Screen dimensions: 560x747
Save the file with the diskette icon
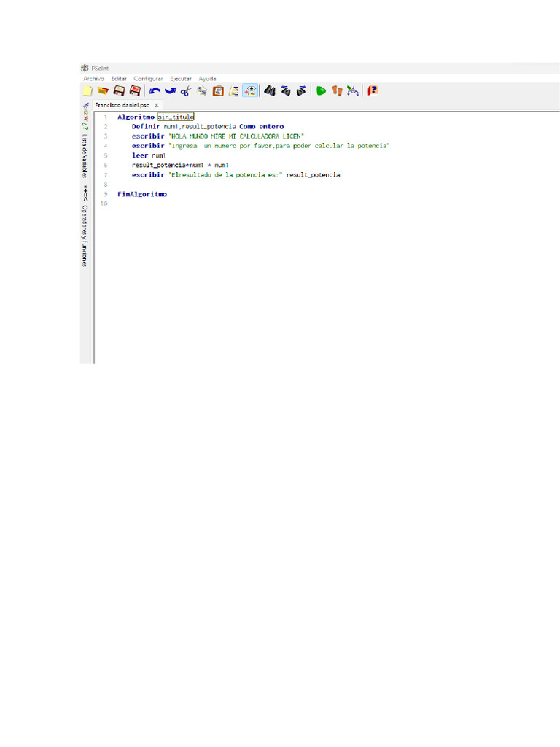(x=119, y=90)
